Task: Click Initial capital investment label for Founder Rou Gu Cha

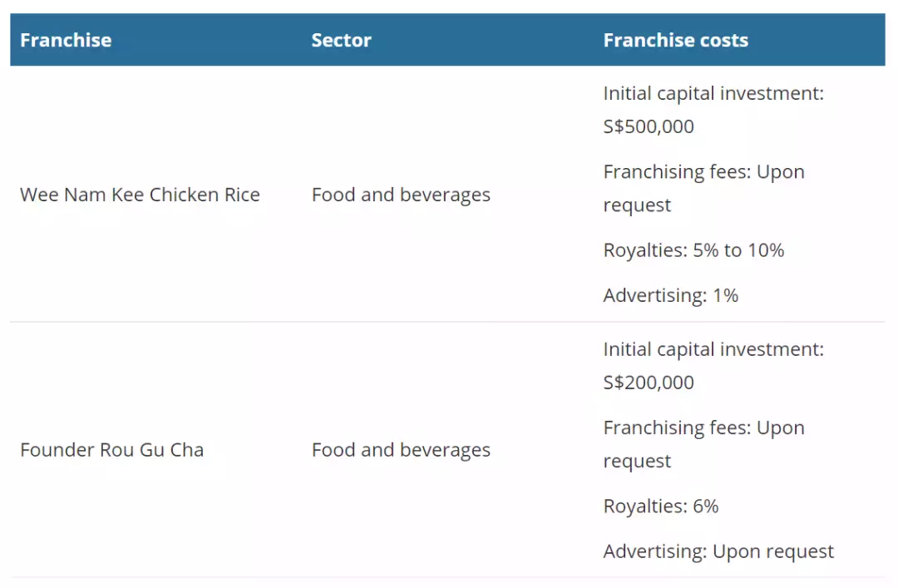Action: pos(713,349)
